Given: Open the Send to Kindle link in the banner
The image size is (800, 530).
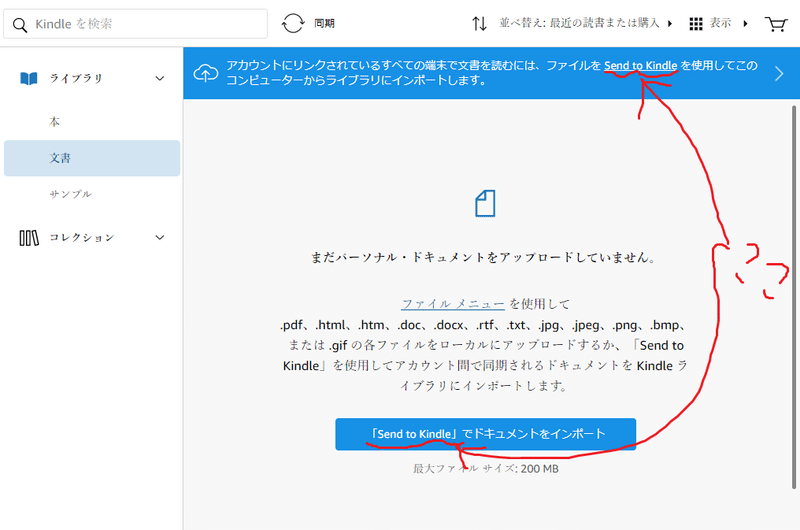Looking at the screenshot, I should pyautogui.click(x=640, y=65).
